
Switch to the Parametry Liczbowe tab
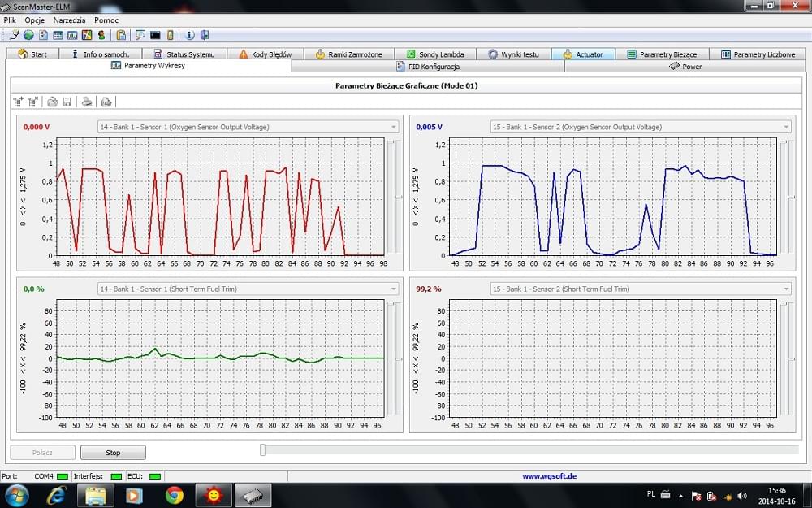pos(758,54)
